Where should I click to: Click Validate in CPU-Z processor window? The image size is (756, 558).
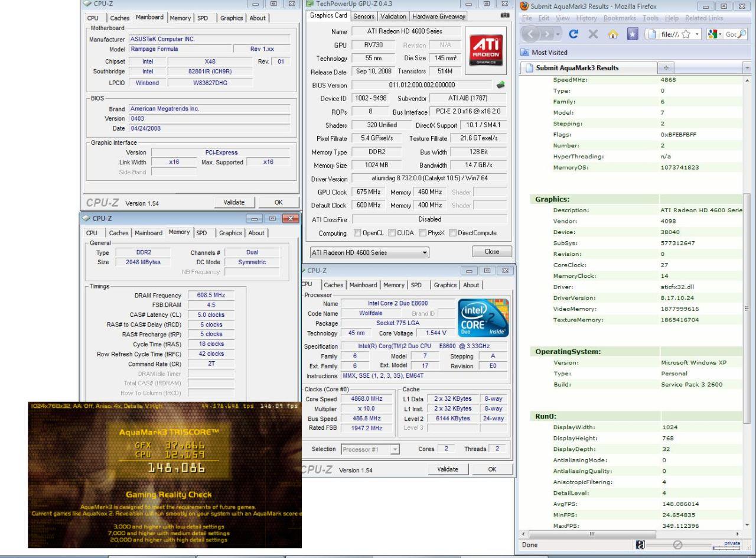pyautogui.click(x=447, y=469)
